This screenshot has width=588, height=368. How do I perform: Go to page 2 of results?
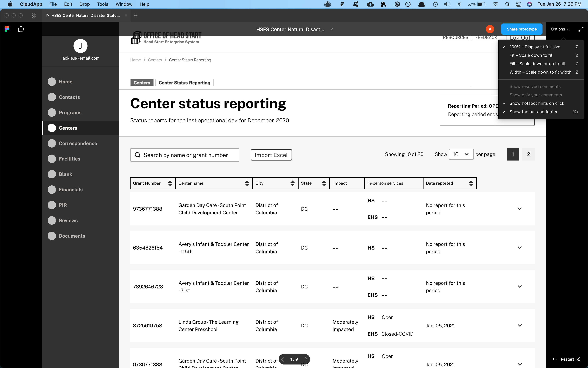[x=528, y=154]
